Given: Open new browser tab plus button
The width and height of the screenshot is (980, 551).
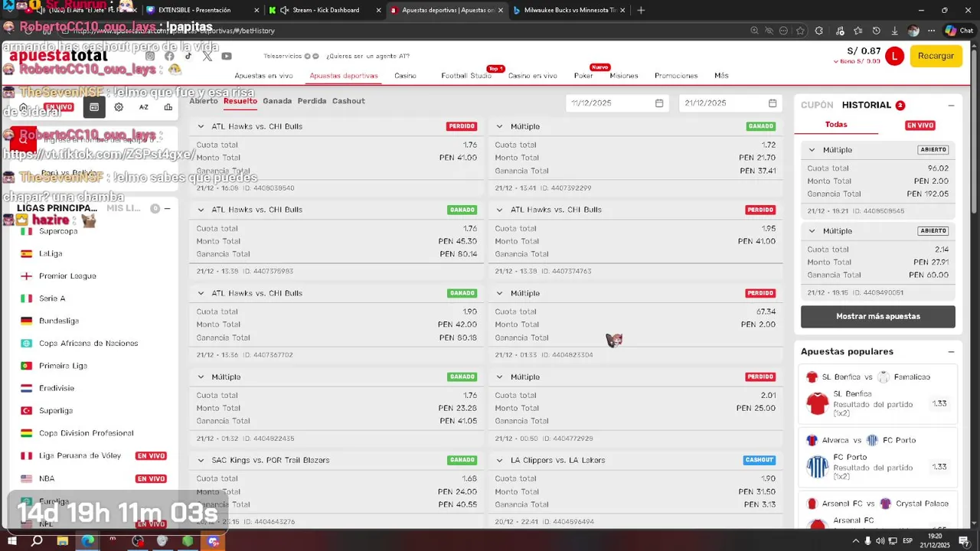Looking at the screenshot, I should tap(641, 10).
